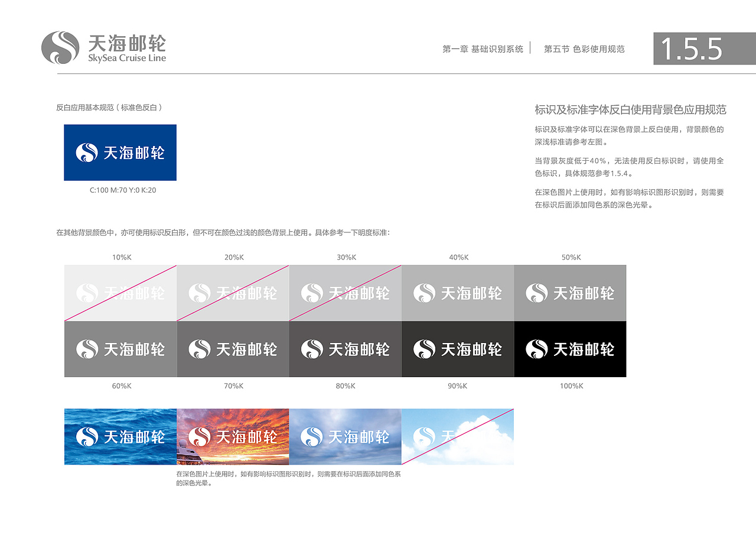The height and width of the screenshot is (535, 756).
Task: Click the 70%K label
Action: [233, 386]
